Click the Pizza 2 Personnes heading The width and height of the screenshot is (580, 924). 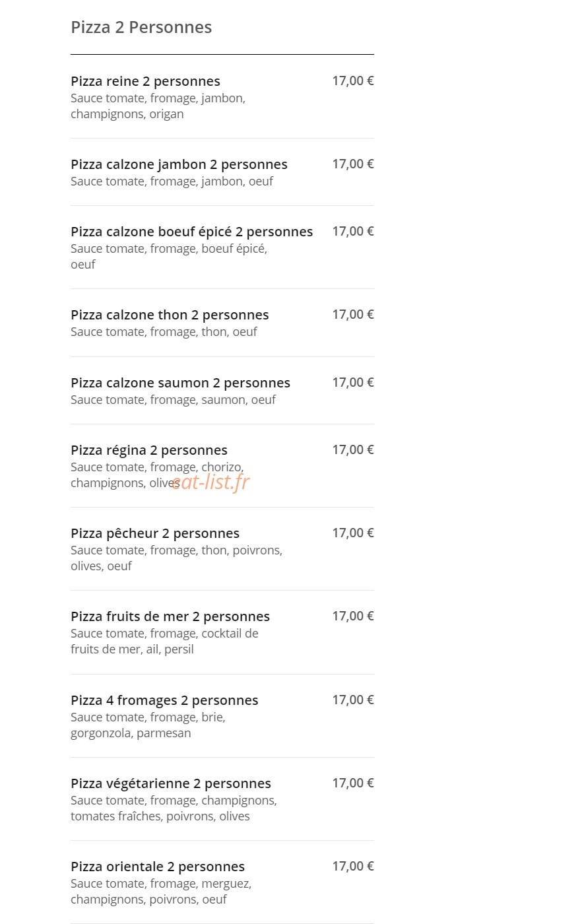pyautogui.click(x=141, y=27)
